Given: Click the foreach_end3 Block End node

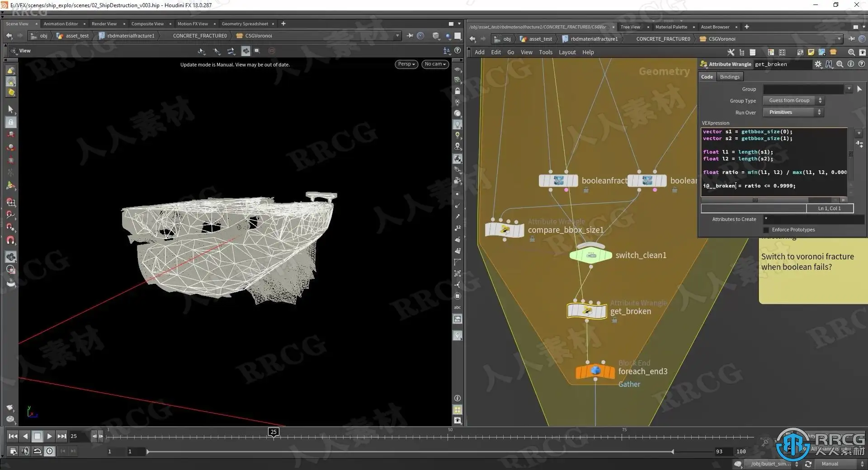Looking at the screenshot, I should (x=595, y=371).
